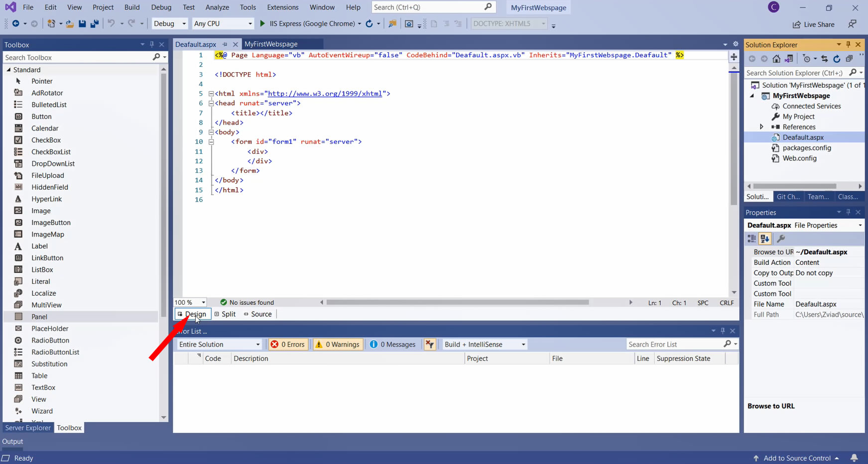Open the Entire Solution scope dropdown

click(219, 345)
